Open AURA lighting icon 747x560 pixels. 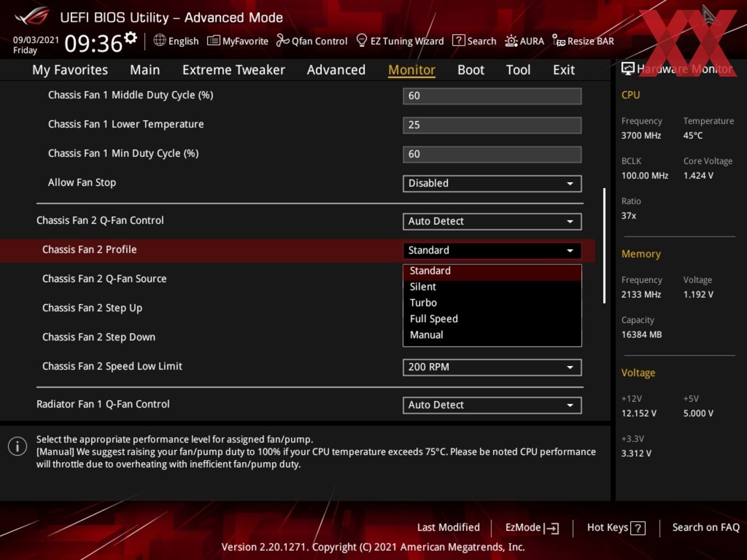point(511,41)
